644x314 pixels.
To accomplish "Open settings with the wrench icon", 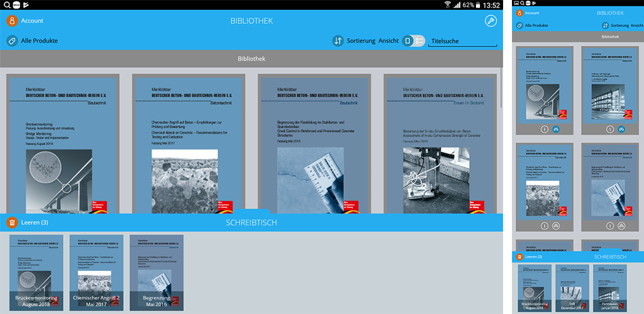I will pyautogui.click(x=491, y=21).
